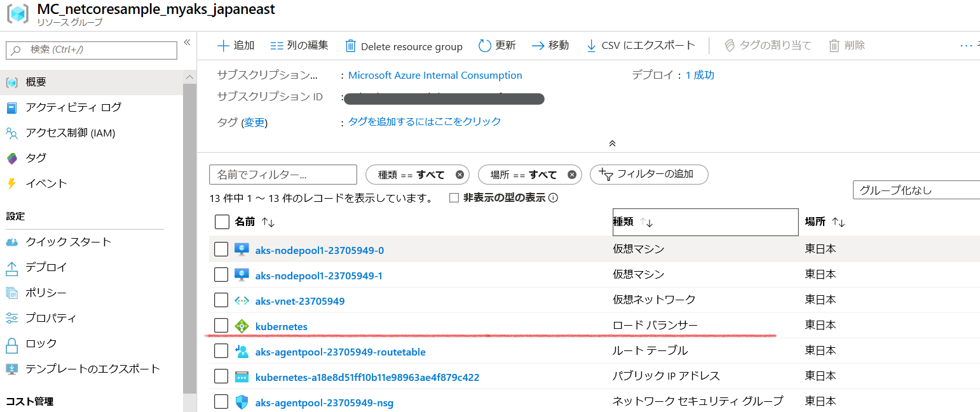Collapse essentials section with up chevron
This screenshot has width=980, height=412.
click(612, 143)
